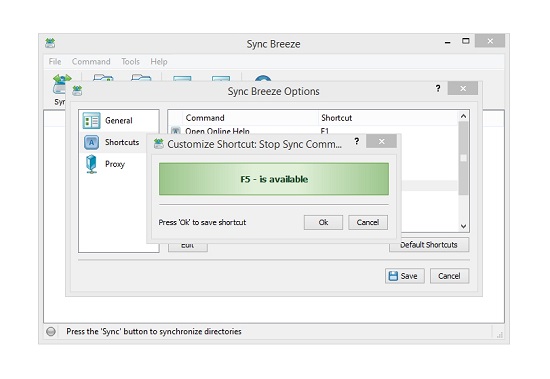Open help for Customize Shortcut dialog
550x379 pixels.
point(356,141)
